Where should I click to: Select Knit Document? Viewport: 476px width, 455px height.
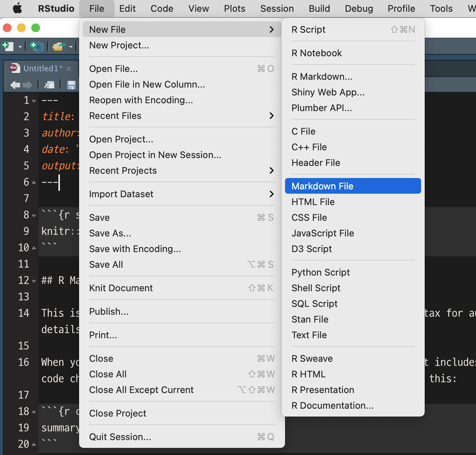[x=182, y=288]
